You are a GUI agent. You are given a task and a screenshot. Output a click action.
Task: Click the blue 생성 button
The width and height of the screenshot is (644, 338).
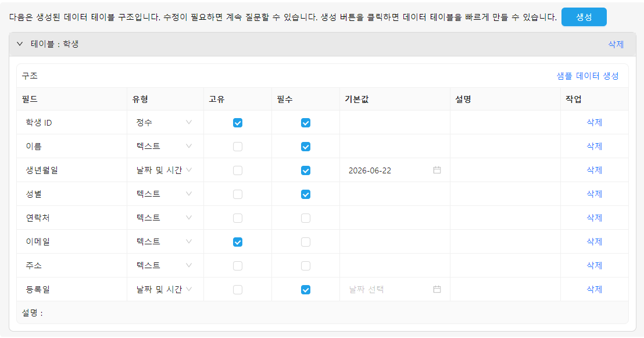pyautogui.click(x=584, y=17)
